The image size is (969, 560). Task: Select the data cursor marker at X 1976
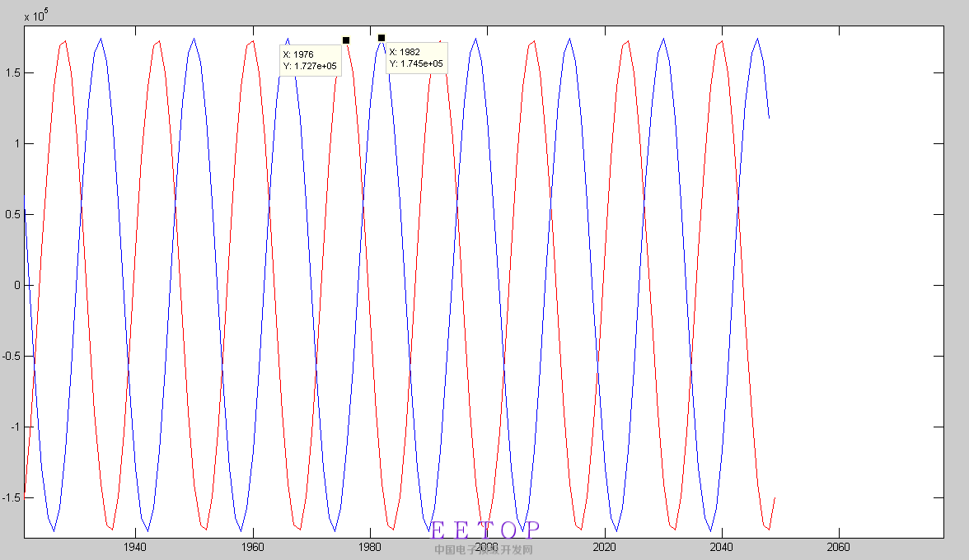346,40
